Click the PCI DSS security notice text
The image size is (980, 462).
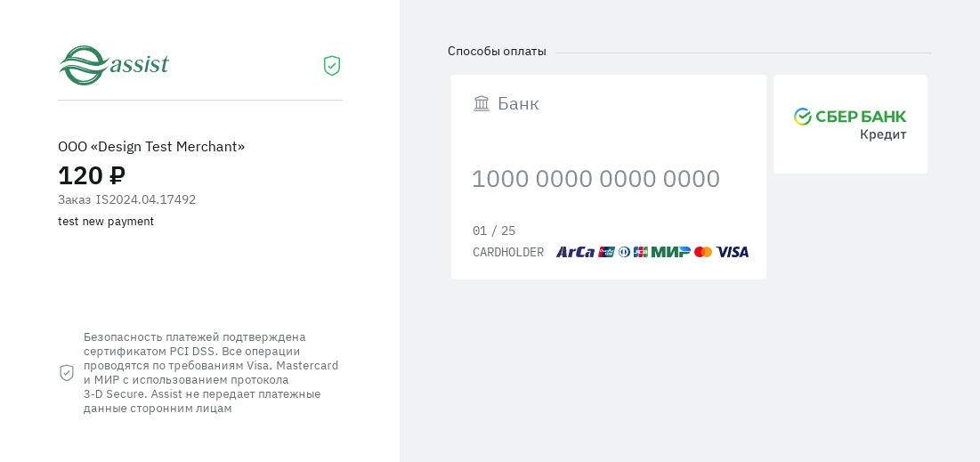point(211,372)
